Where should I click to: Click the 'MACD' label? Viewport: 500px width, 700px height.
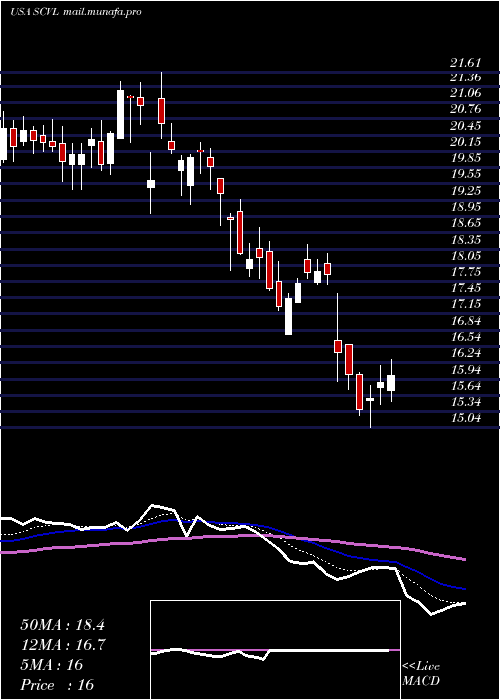click(421, 681)
